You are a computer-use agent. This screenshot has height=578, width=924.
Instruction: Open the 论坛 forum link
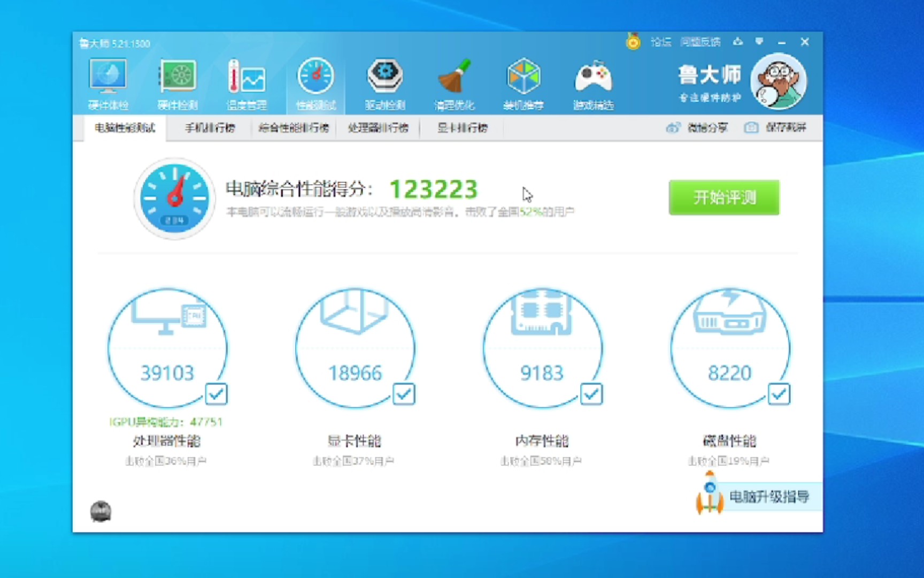point(661,42)
